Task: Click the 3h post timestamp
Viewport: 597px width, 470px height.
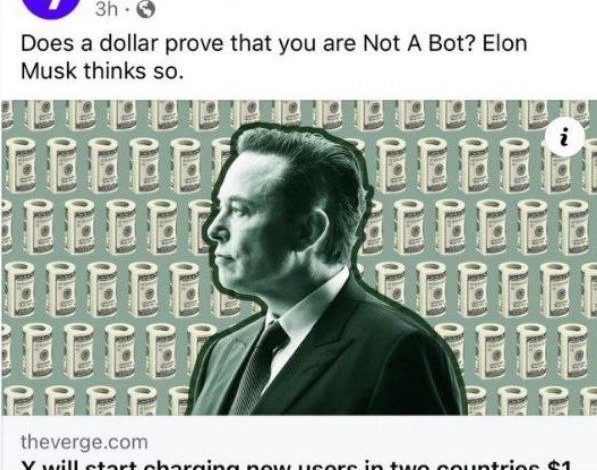Action: (x=107, y=9)
